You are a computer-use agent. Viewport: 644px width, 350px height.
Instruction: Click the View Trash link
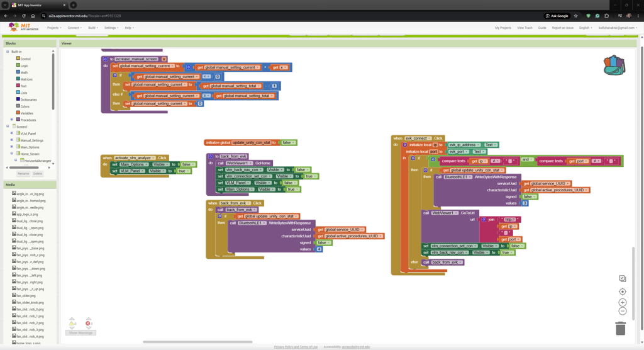[525, 28]
